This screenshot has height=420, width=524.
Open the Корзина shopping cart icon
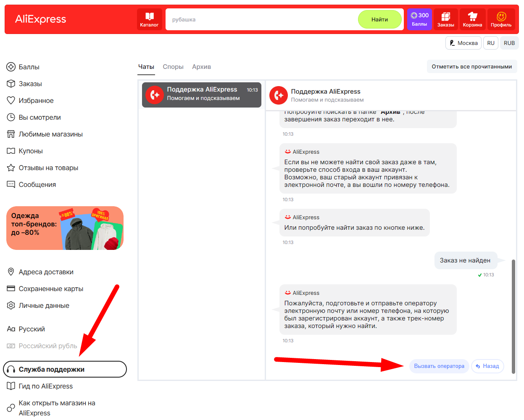click(472, 19)
